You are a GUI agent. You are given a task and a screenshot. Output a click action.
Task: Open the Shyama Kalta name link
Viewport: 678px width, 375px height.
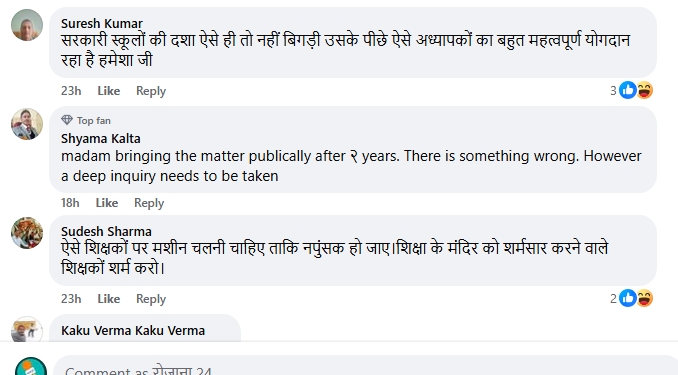(101, 138)
